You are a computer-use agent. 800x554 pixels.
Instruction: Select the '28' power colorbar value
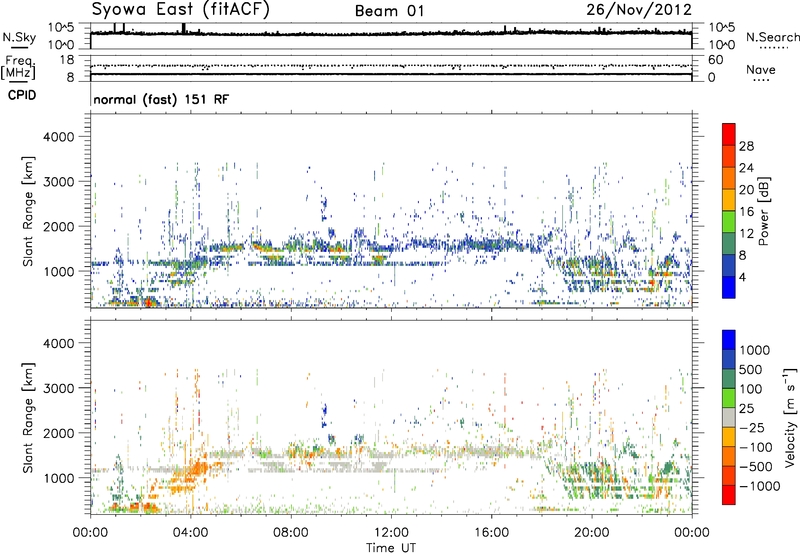tap(746, 146)
